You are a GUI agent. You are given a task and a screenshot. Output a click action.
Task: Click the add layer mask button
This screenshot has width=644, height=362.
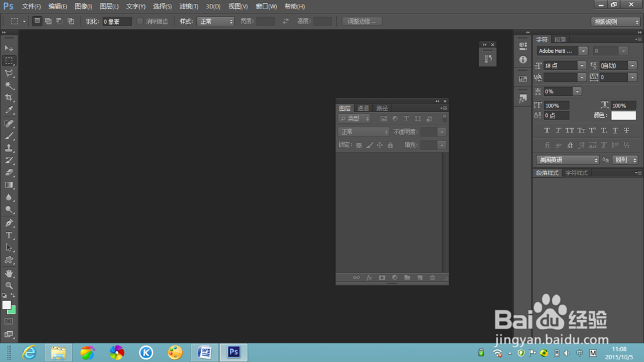[382, 278]
